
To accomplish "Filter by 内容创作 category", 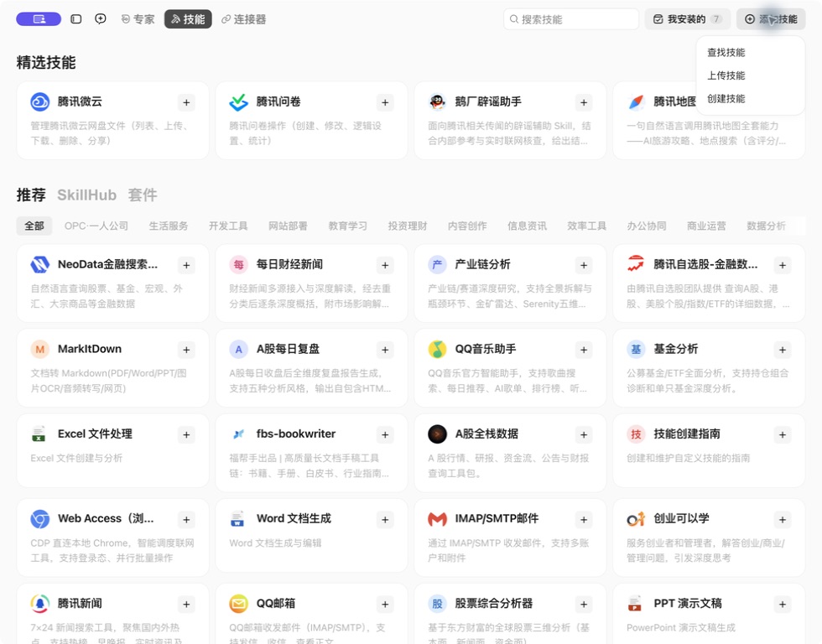I will click(467, 226).
